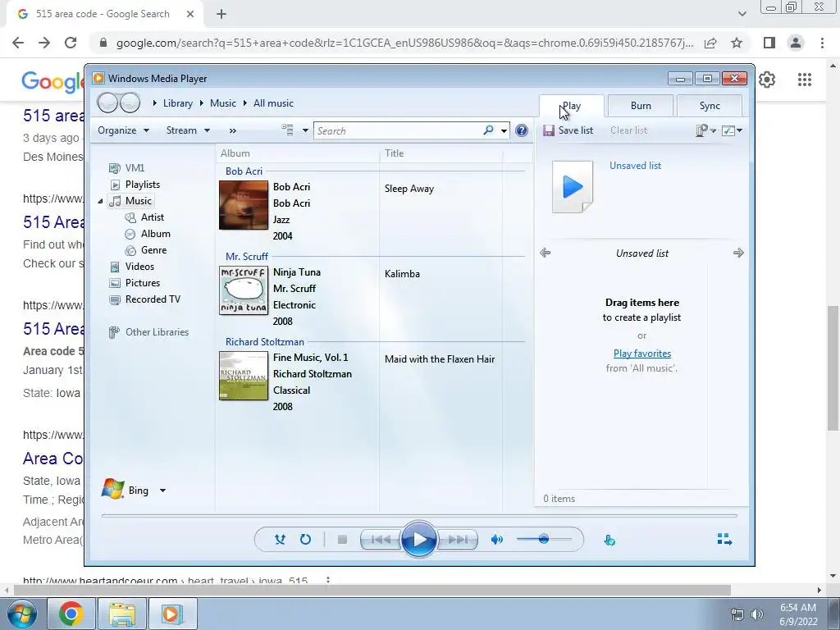Open the Stream menu
Image resolution: width=840 pixels, height=630 pixels.
(x=188, y=130)
